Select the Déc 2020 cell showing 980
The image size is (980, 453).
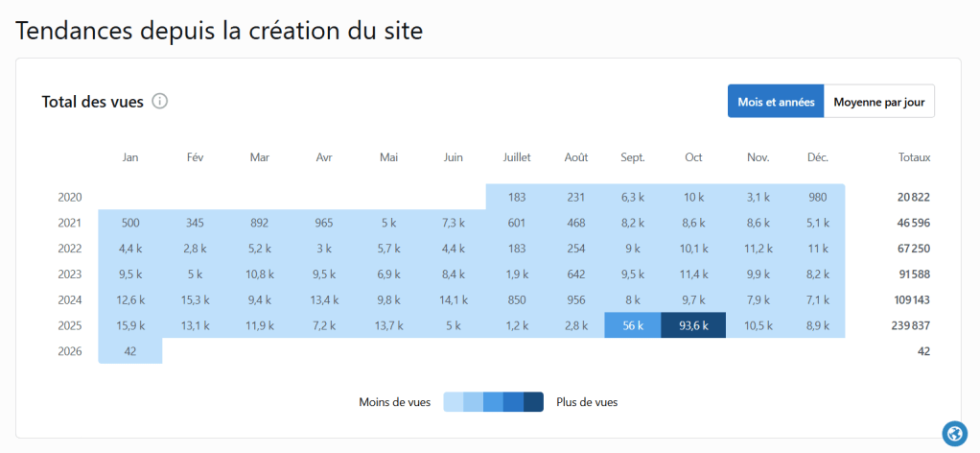pyautogui.click(x=817, y=197)
